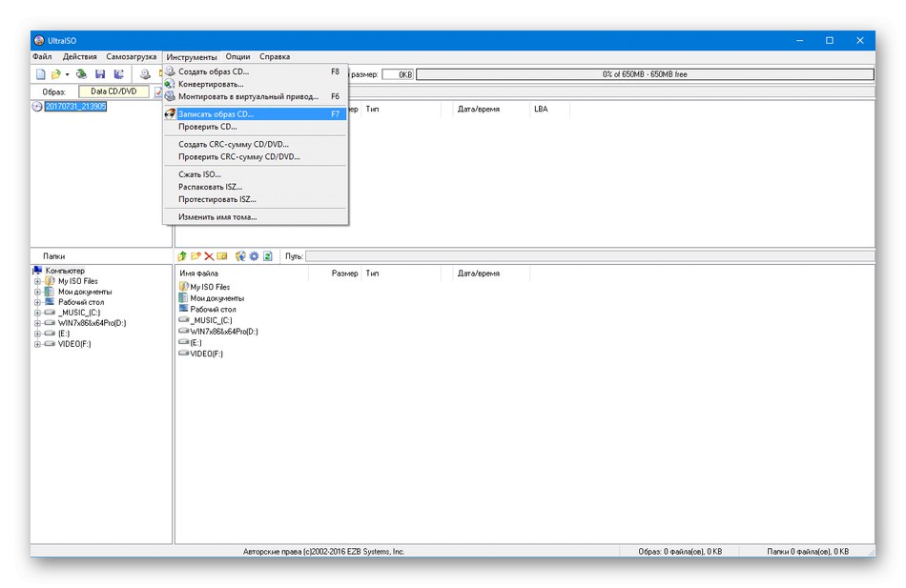The image size is (906, 588).
Task: Click the lower Размер column header
Action: point(335,274)
